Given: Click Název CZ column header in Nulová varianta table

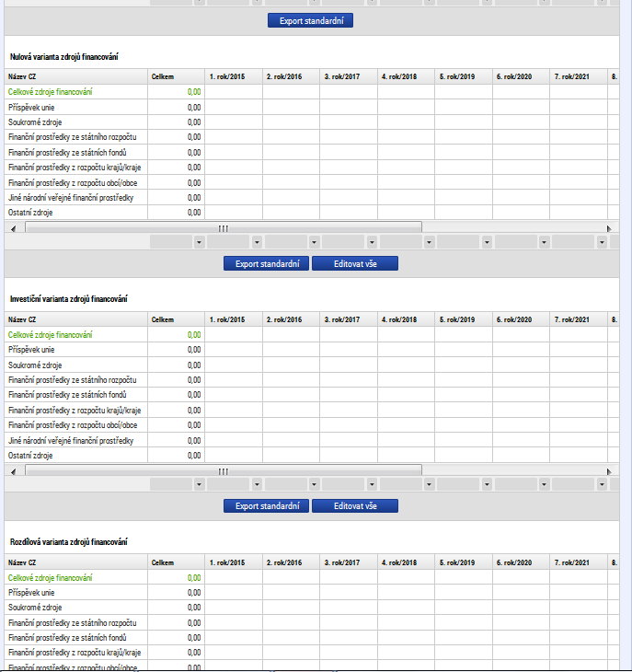Looking at the screenshot, I should [75, 76].
